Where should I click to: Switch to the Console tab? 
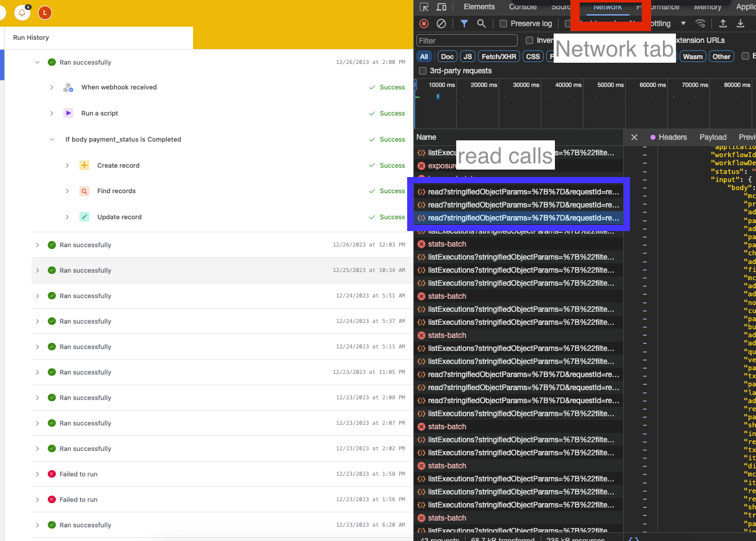point(523,7)
